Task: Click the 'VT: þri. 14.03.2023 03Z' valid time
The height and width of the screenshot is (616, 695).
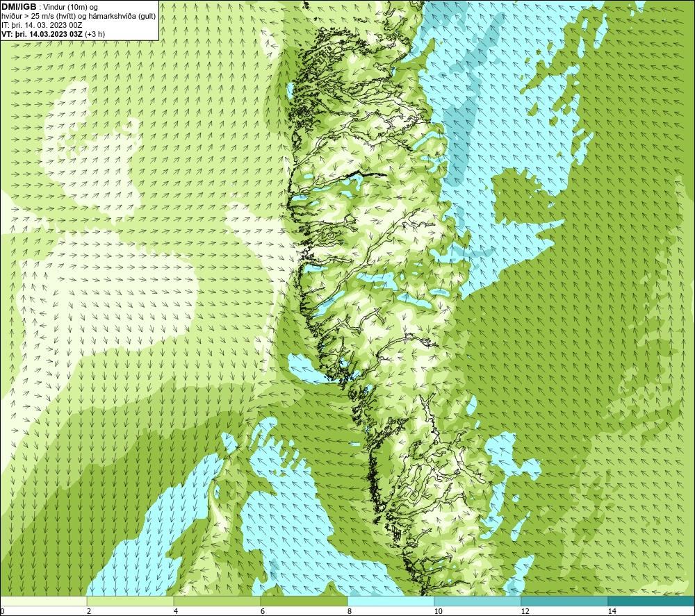Action: tap(42, 34)
